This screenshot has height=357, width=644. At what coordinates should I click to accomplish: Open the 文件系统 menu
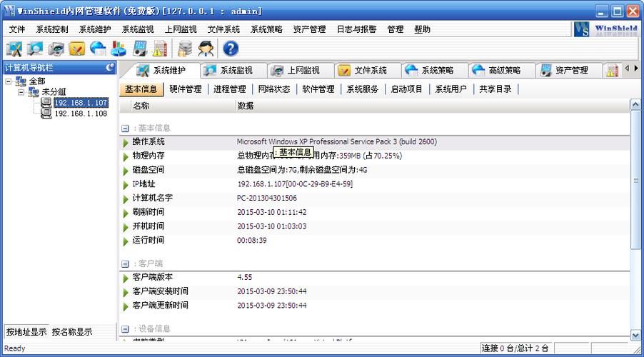(223, 29)
